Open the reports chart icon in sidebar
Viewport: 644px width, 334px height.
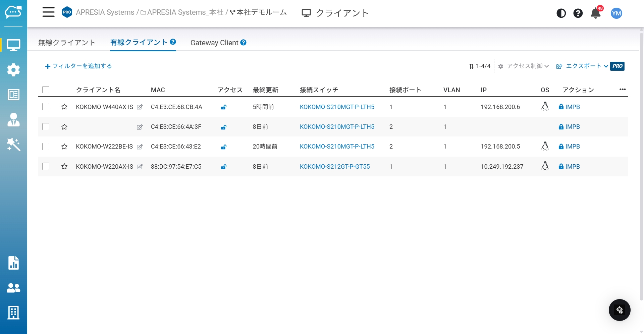point(13,263)
